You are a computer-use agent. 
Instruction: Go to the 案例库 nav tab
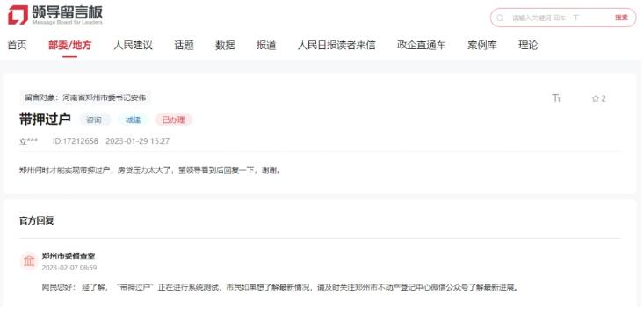[x=481, y=45]
